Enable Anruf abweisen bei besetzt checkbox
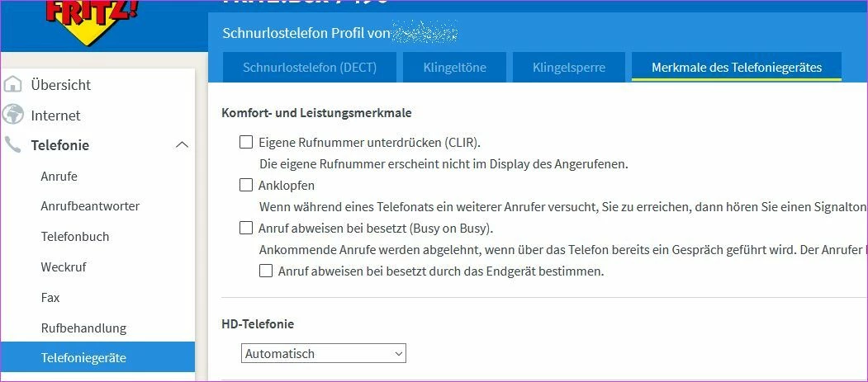868x382 pixels. 246,228
